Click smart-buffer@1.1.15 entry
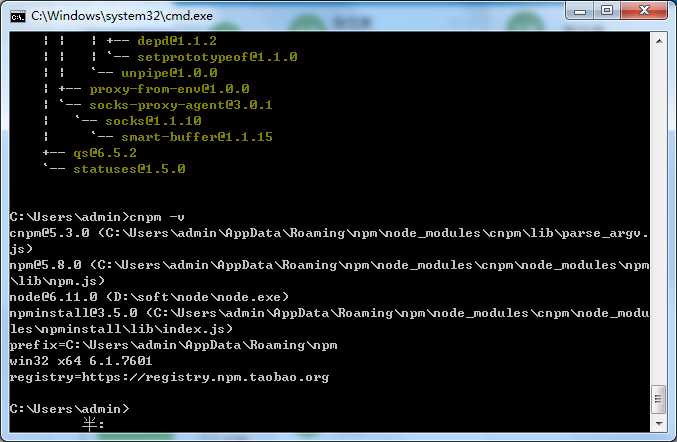Screen dimensions: 677x442 point(197,137)
